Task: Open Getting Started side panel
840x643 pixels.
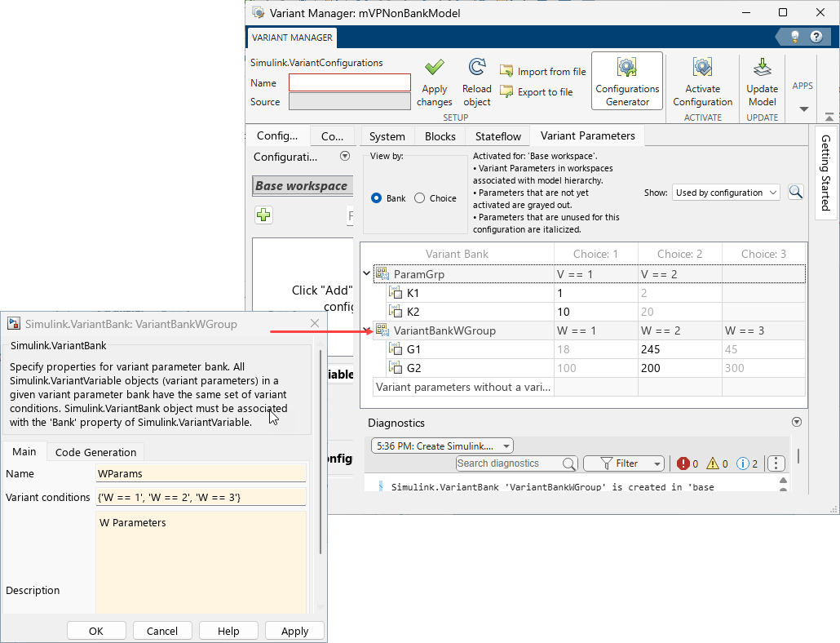Action: coord(825,172)
